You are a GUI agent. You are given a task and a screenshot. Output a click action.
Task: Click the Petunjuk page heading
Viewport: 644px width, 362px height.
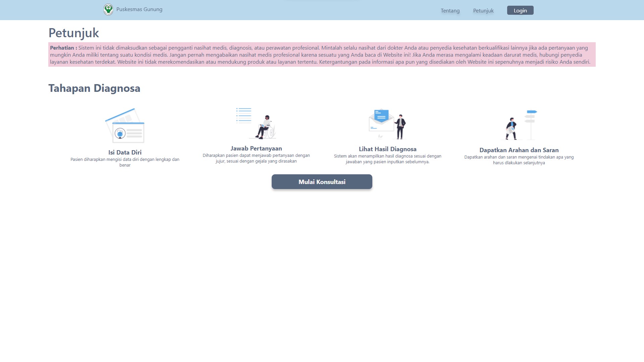74,33
